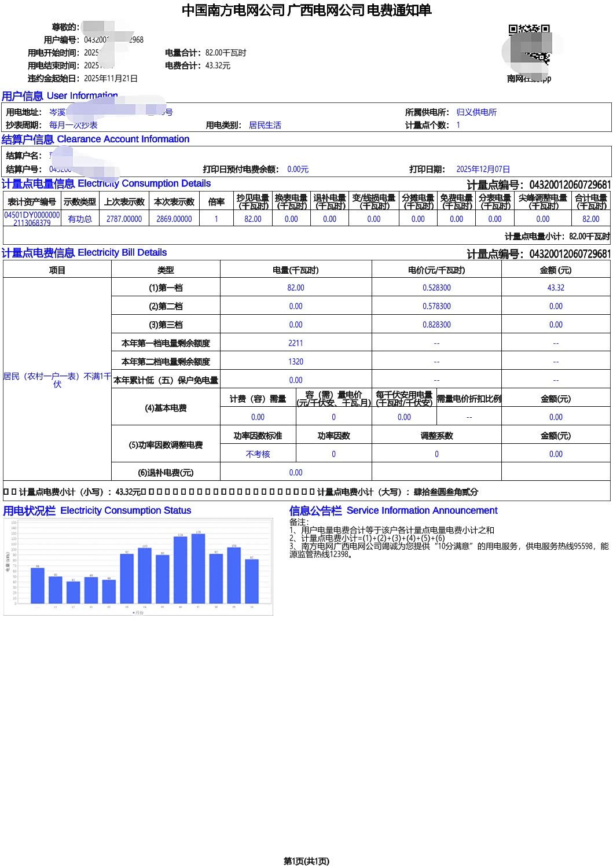
Task: Select previous meter reading 2787.00000
Action: pyautogui.click(x=124, y=219)
